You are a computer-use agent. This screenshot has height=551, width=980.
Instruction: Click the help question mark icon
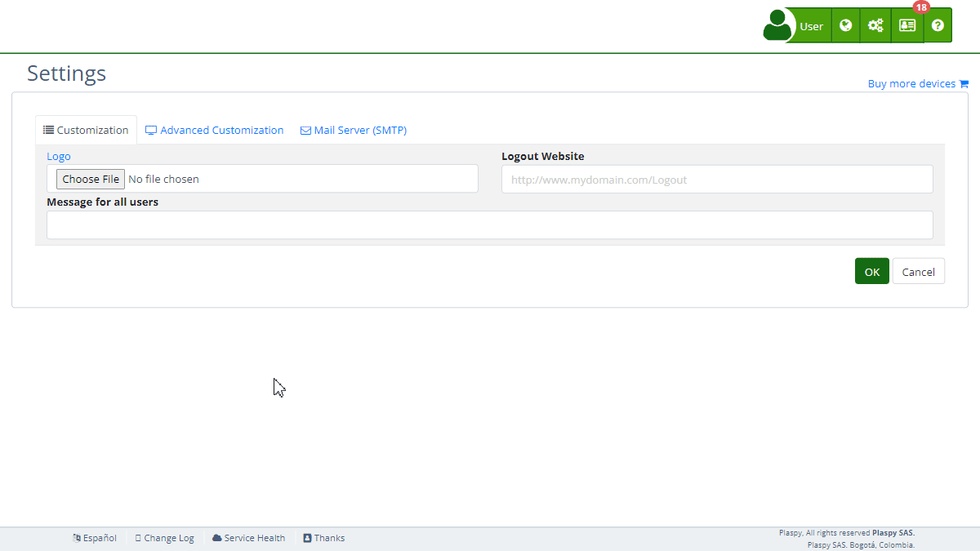[938, 25]
